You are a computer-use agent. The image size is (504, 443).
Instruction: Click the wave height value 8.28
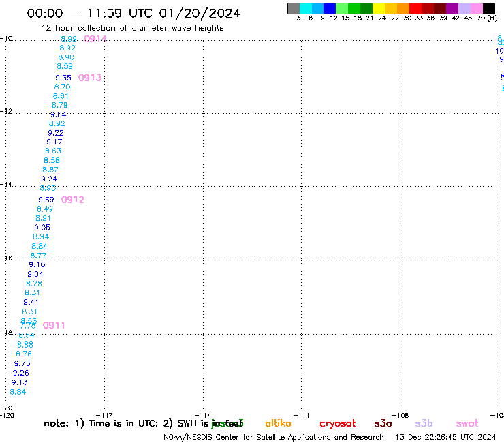point(34,284)
